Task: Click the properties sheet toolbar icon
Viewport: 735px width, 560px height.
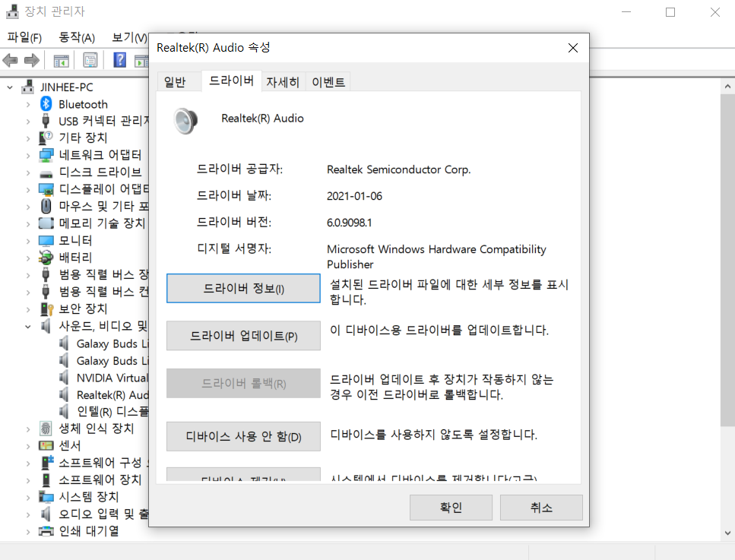Action: point(90,60)
